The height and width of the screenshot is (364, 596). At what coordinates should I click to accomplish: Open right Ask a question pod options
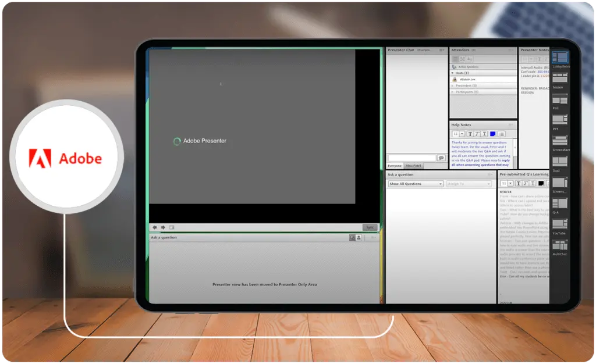490,174
